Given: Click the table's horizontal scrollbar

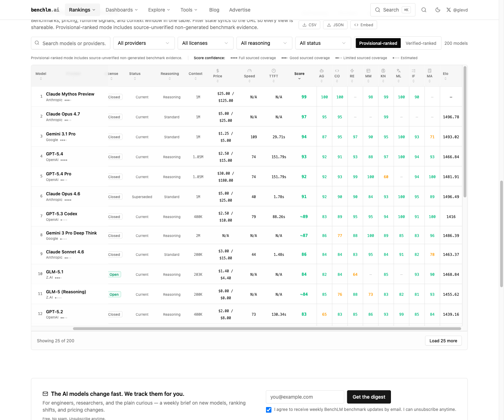Looking at the screenshot, I should [267, 329].
